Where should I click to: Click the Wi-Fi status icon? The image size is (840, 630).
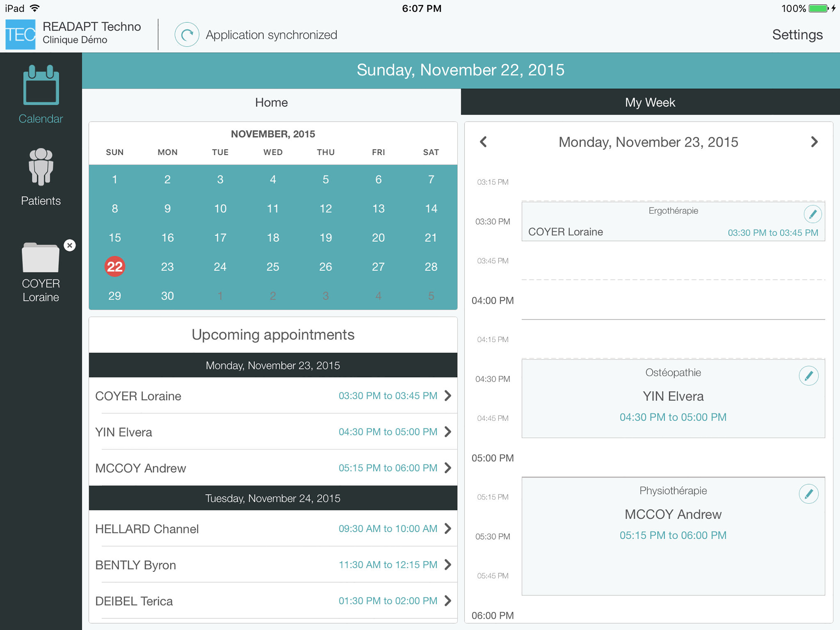click(x=34, y=8)
